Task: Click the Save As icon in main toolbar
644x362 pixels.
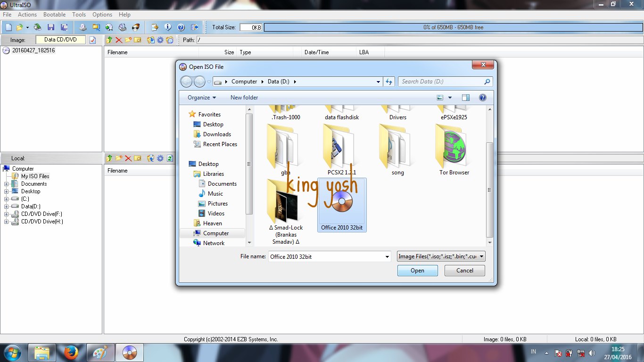Action: click(65, 27)
